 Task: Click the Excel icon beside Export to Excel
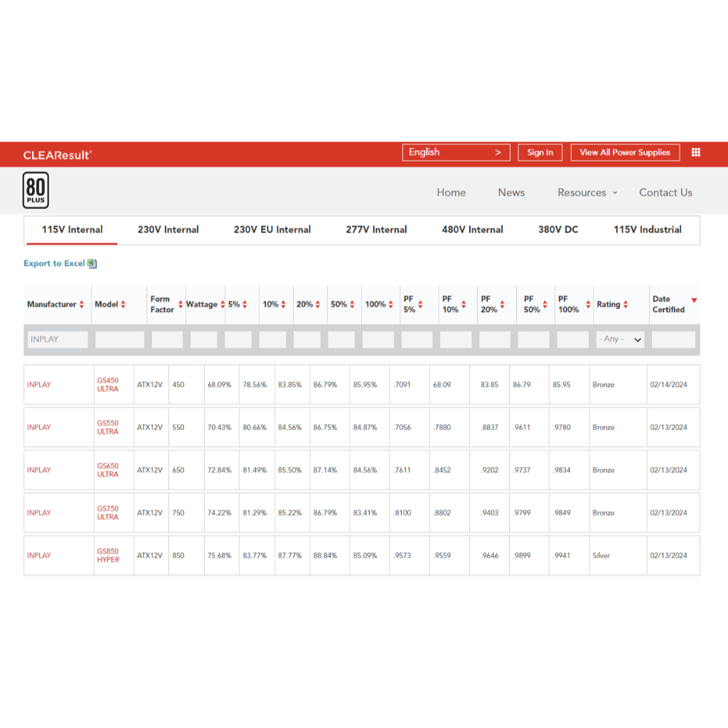pyautogui.click(x=92, y=264)
